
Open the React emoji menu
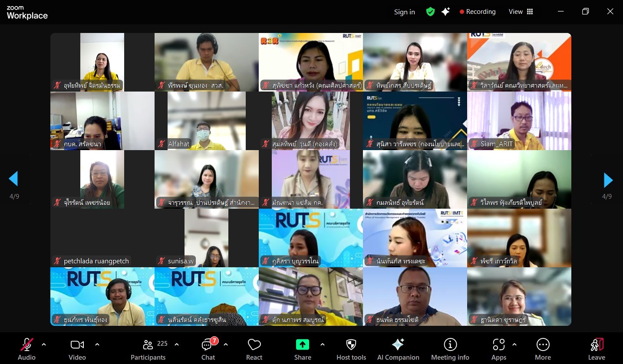point(254,349)
